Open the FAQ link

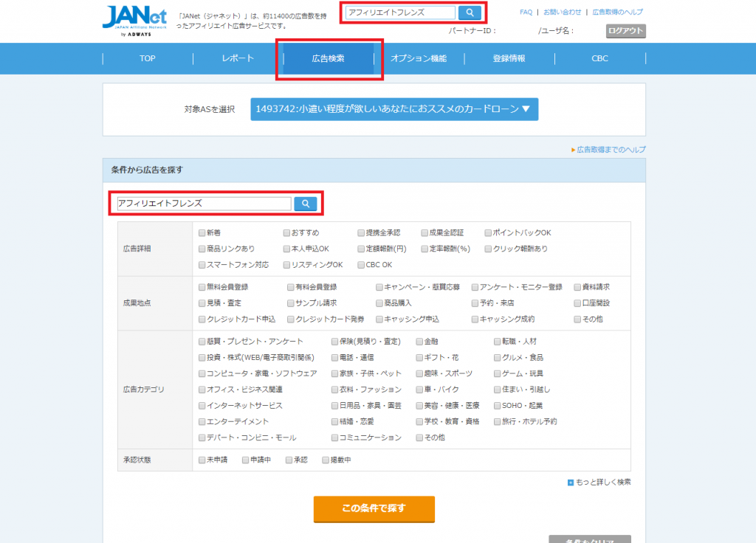click(x=526, y=13)
